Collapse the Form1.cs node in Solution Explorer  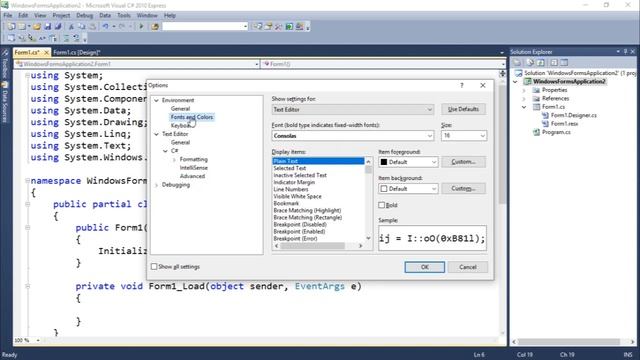point(524,107)
